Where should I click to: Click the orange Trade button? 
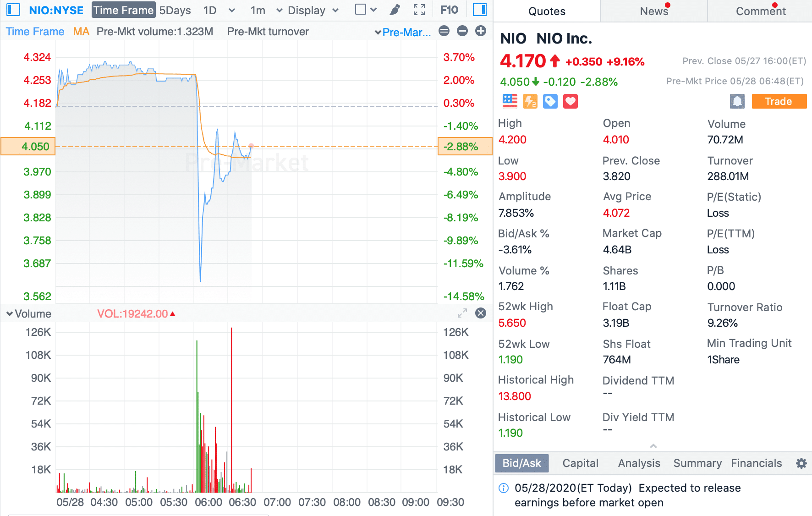point(779,101)
